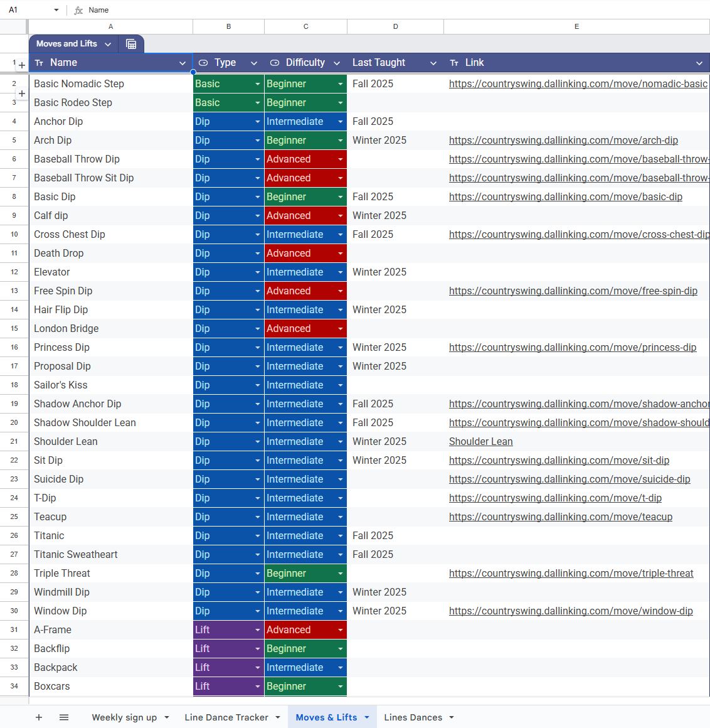Switch to the Lines Dances tab
Image resolution: width=710 pixels, height=728 pixels.
[413, 717]
